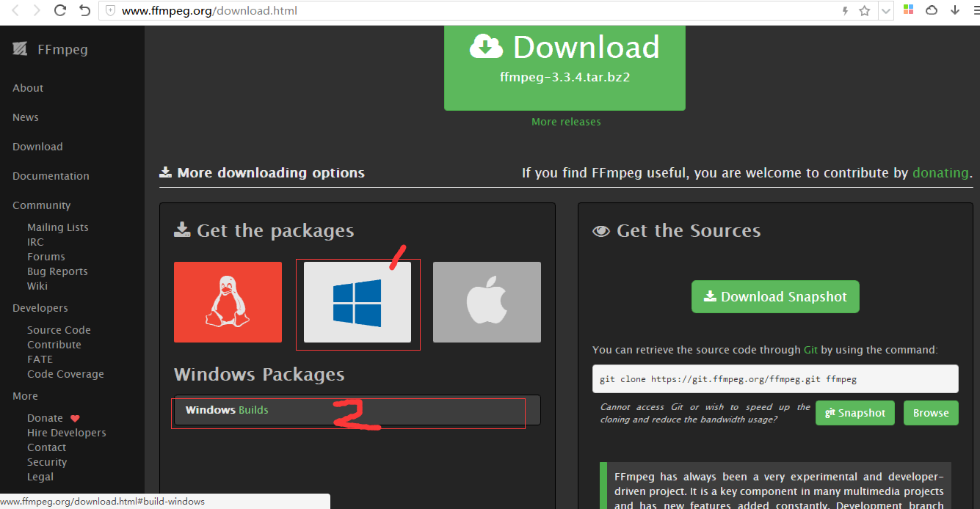
Task: Click the lightning bolt icon in address bar
Action: 846,11
